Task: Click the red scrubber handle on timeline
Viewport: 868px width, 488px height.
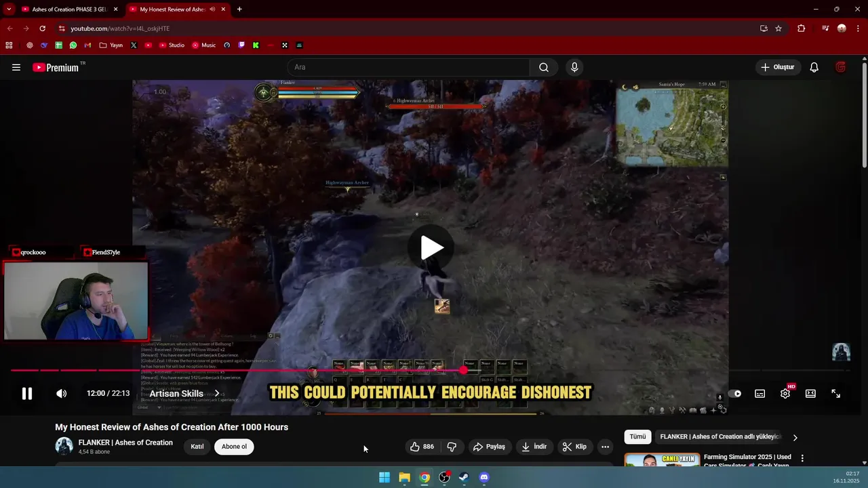Action: point(464,370)
